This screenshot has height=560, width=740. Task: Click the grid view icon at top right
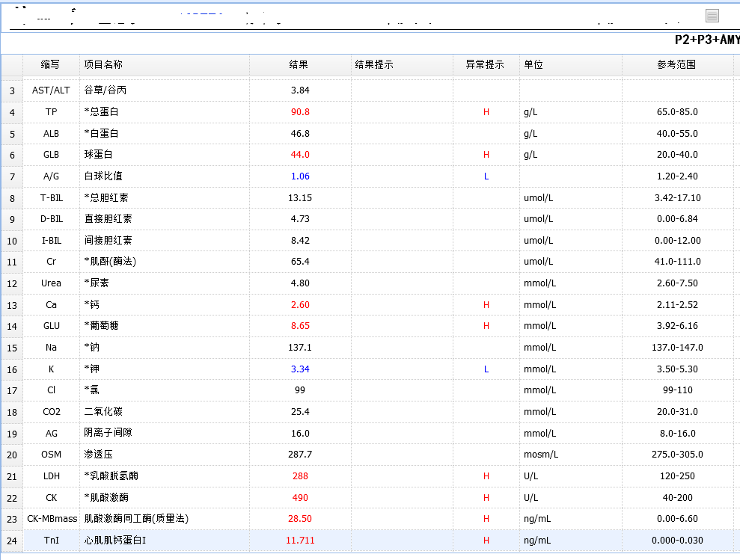(713, 14)
